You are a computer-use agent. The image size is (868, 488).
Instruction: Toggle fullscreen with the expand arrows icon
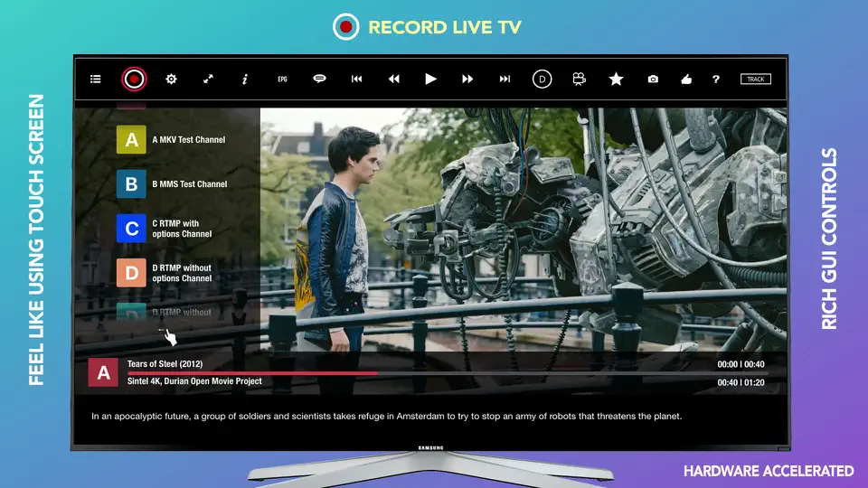[x=208, y=80]
